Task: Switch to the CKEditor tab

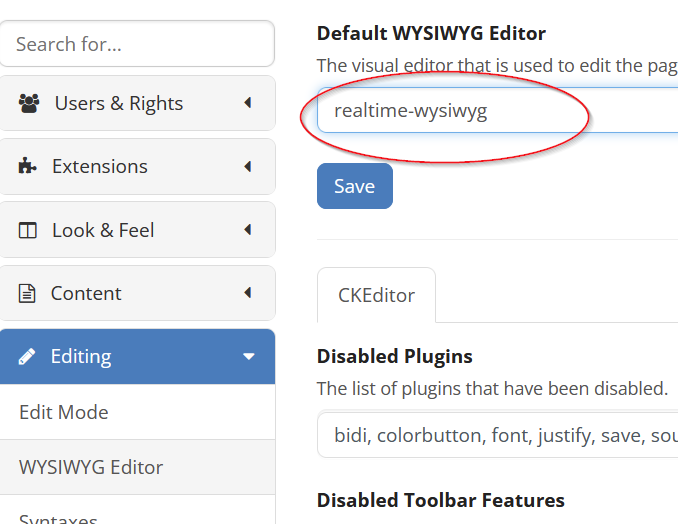Action: (376, 295)
